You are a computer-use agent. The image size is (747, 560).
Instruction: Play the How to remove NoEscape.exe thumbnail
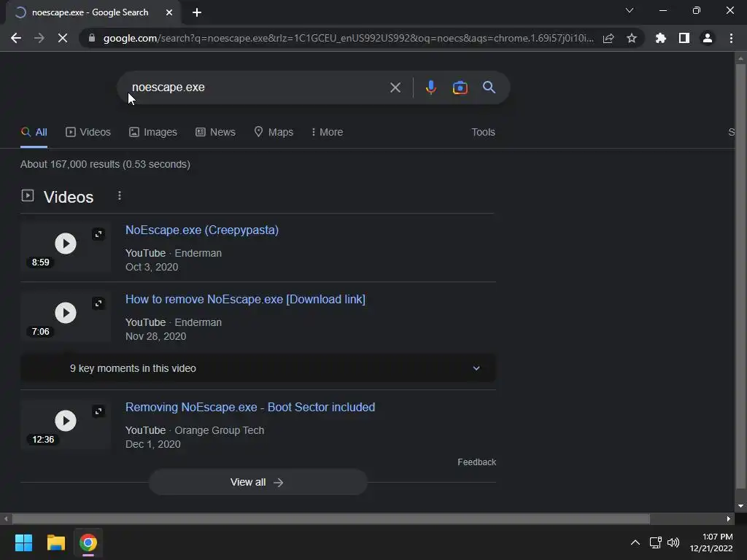point(65,313)
